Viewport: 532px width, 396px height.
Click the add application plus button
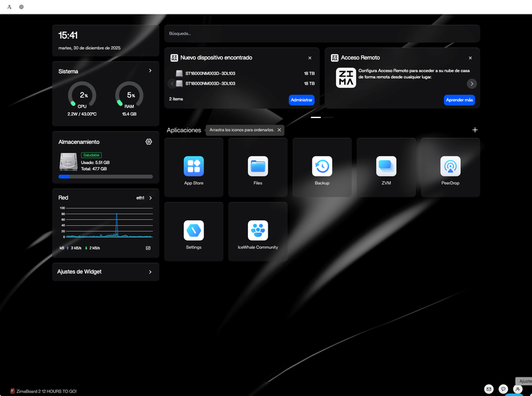tap(475, 130)
